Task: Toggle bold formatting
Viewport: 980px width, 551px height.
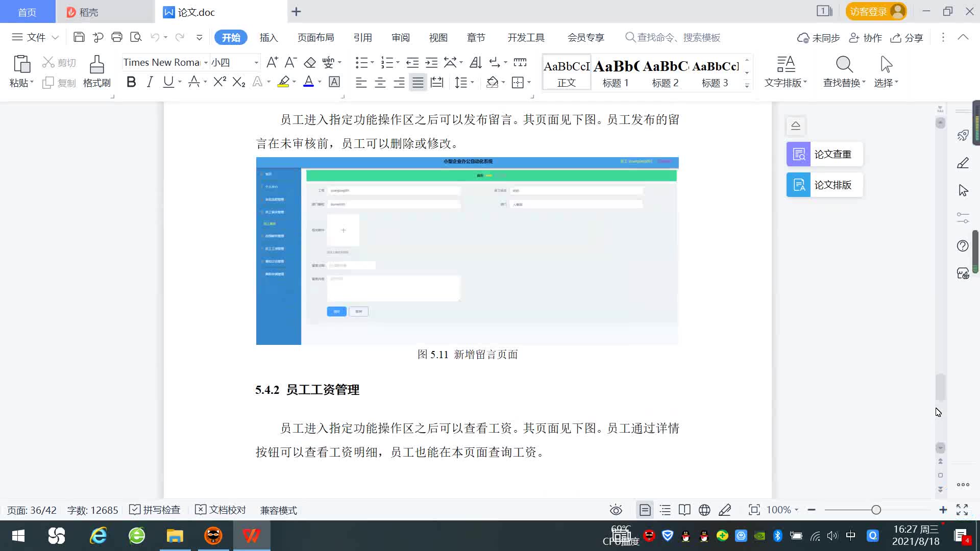Action: coord(131,82)
